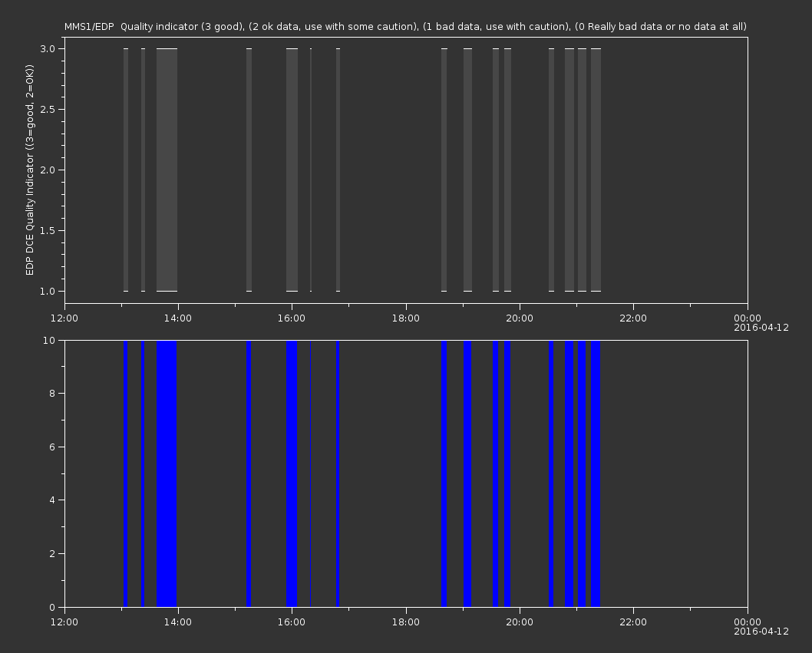Click the rightmost grey bar near 21:20
The height and width of the screenshot is (653, 812).
pos(596,170)
